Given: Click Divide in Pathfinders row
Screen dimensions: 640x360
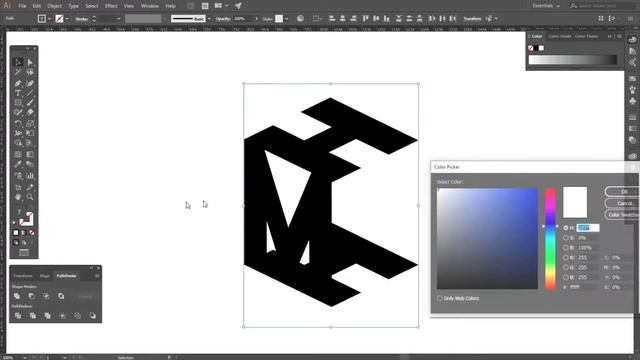Looking at the screenshot, I should [x=18, y=316].
